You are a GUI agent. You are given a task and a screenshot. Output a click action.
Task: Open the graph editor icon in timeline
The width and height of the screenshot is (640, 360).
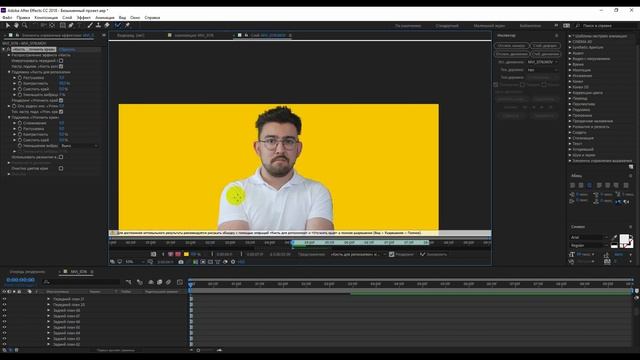coord(180,282)
